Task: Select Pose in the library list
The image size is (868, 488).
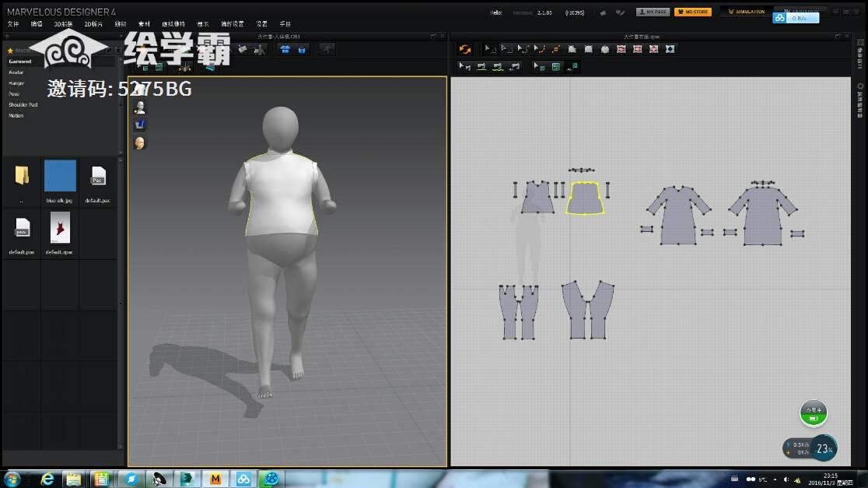Action: click(14, 94)
